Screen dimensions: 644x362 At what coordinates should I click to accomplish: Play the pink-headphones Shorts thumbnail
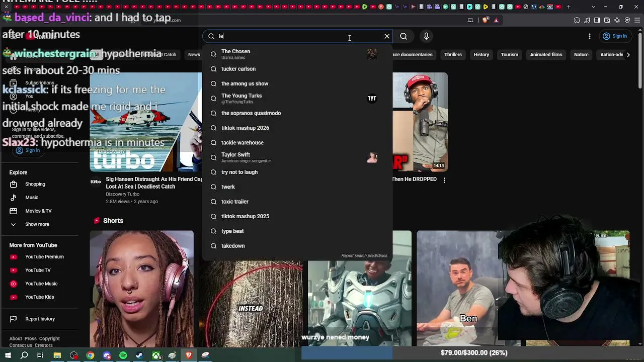142,289
